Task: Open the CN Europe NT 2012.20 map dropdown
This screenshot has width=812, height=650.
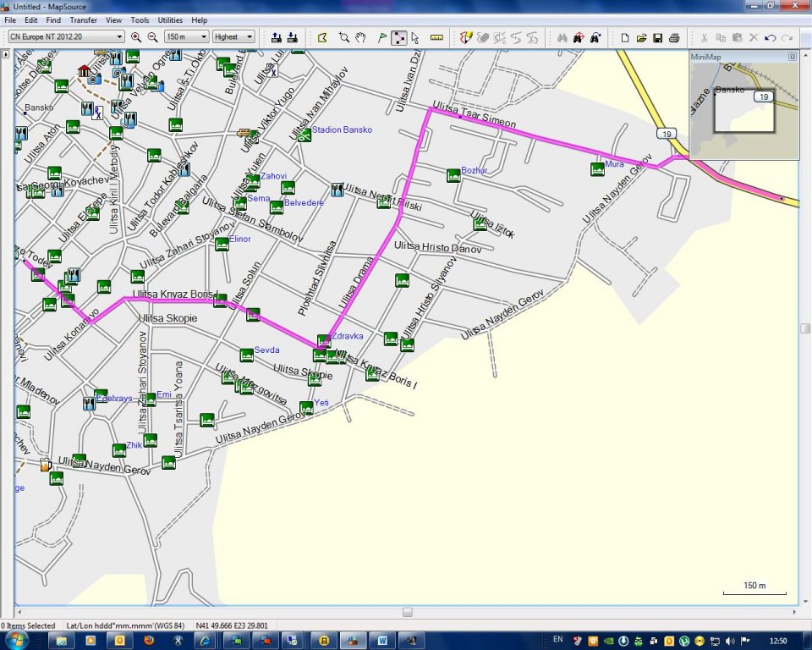Action: (x=66, y=36)
